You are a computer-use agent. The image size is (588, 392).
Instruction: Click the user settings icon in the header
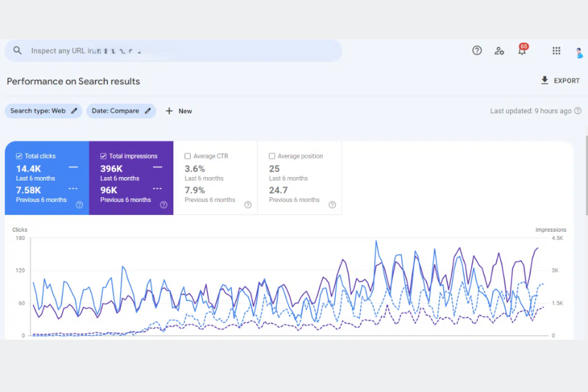pyautogui.click(x=499, y=50)
